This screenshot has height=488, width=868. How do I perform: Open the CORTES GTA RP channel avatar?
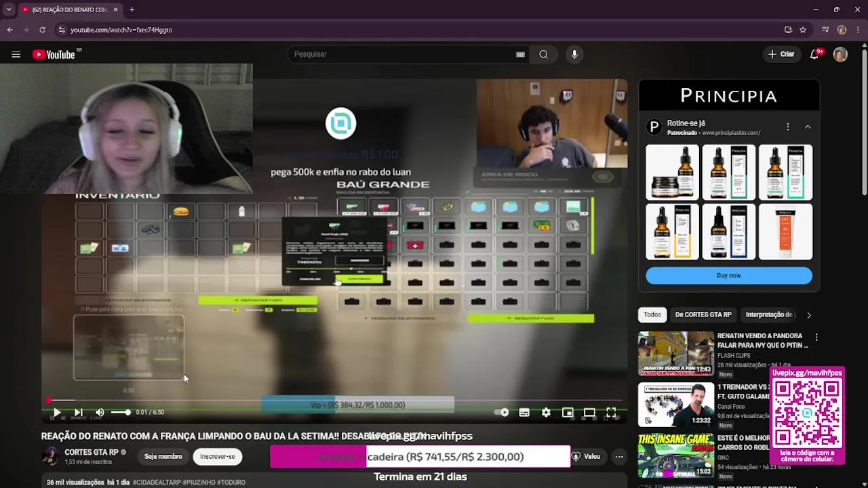tap(51, 456)
